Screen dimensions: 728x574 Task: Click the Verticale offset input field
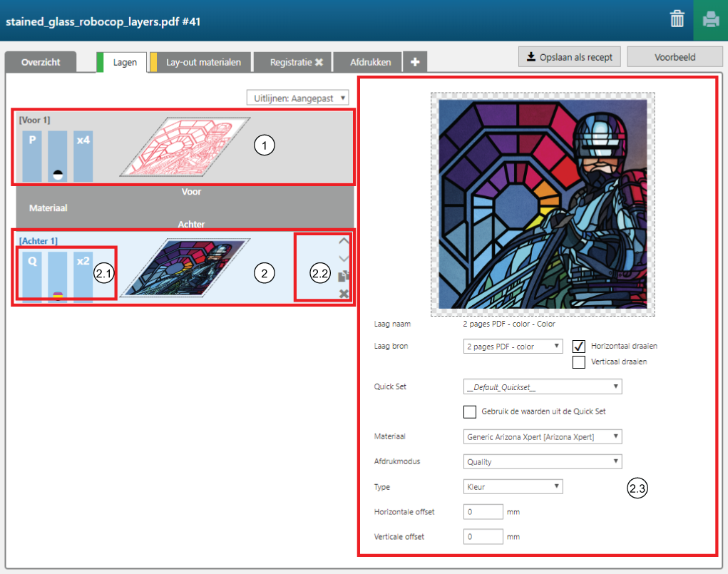[x=483, y=537]
